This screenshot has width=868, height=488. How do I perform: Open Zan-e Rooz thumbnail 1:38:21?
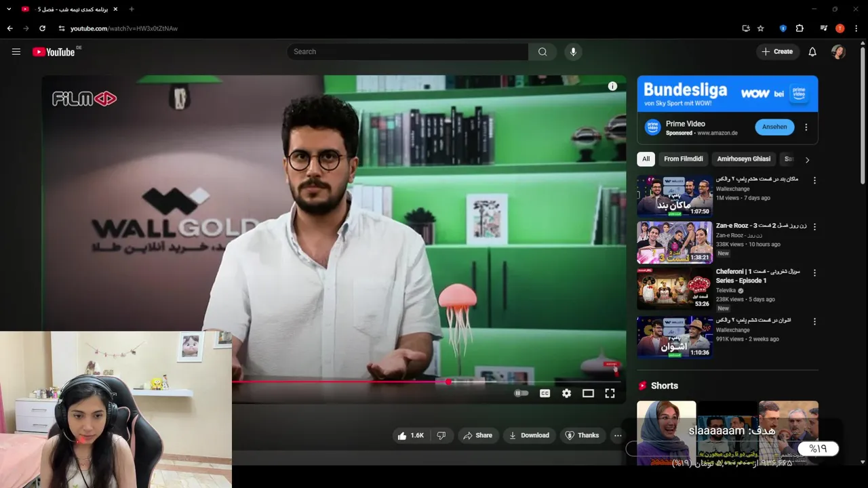click(674, 242)
